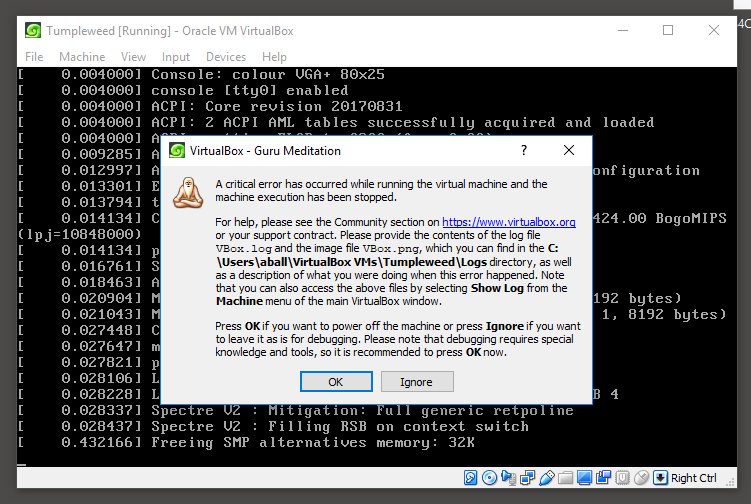Click the 'VirtualBox - Guru Meditation' title text
Screen dimensions: 751x504
tap(265, 151)
